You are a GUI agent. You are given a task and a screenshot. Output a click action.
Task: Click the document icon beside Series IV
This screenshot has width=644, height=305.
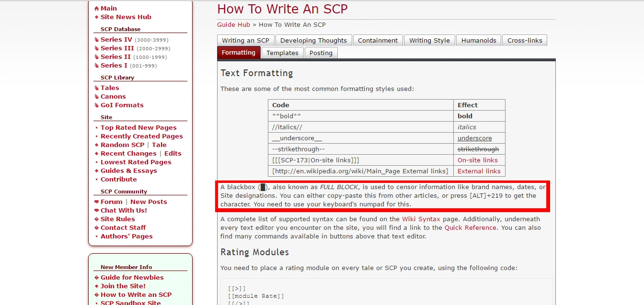click(96, 40)
